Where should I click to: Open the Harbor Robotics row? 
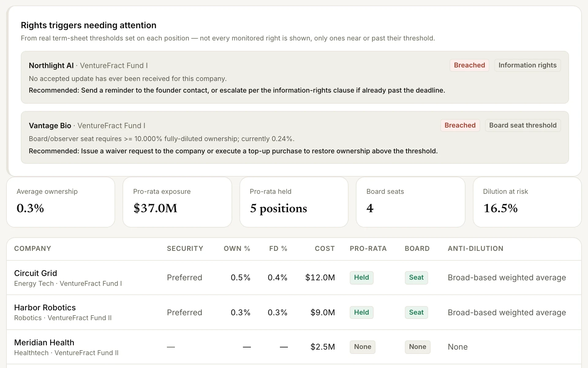(294, 312)
